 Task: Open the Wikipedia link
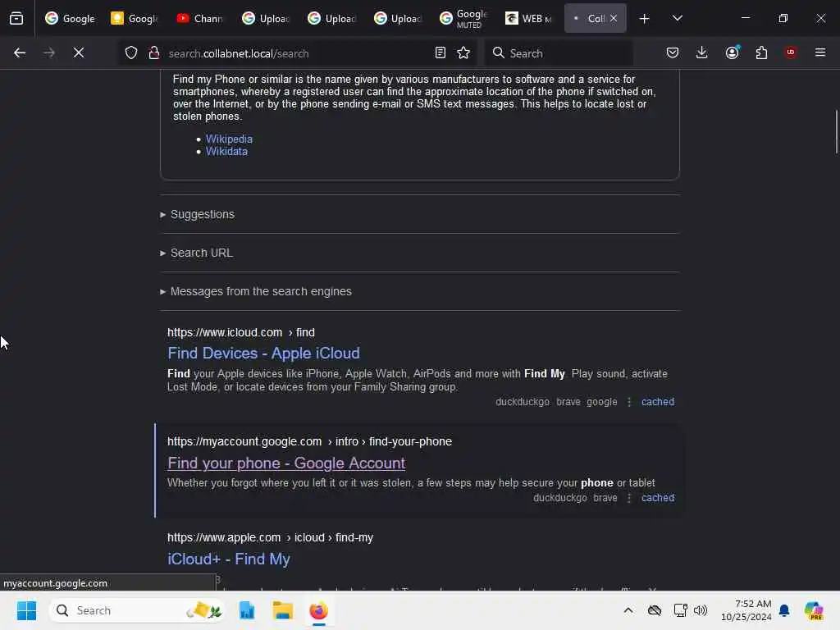pyautogui.click(x=230, y=139)
